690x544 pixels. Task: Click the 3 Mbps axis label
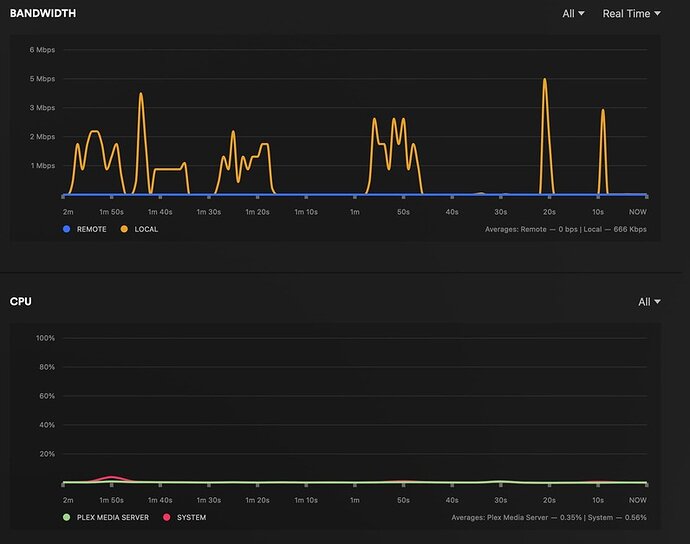[42, 108]
